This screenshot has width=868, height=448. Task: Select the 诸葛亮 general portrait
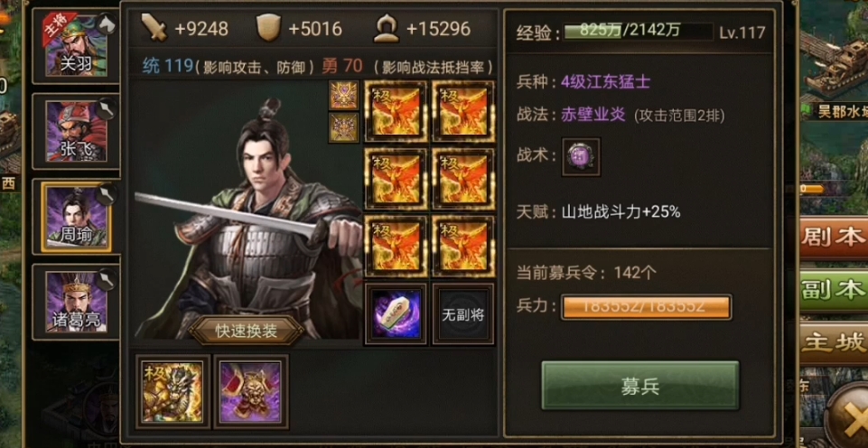click(x=76, y=302)
